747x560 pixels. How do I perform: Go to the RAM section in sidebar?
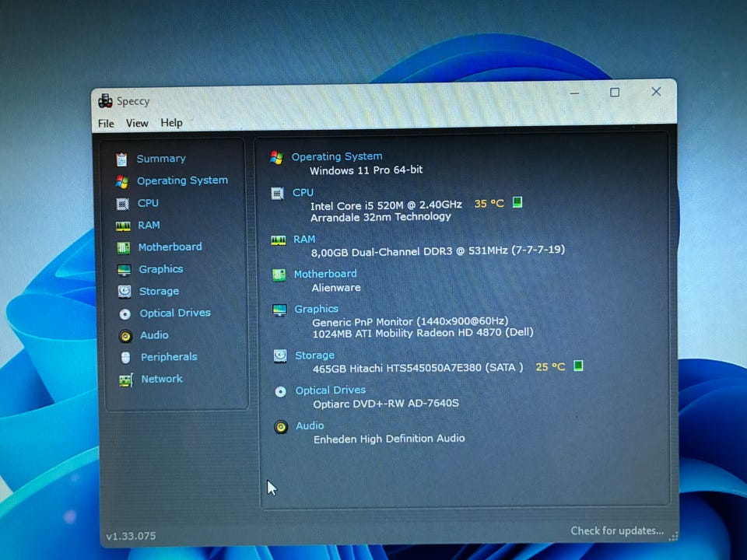point(149,225)
